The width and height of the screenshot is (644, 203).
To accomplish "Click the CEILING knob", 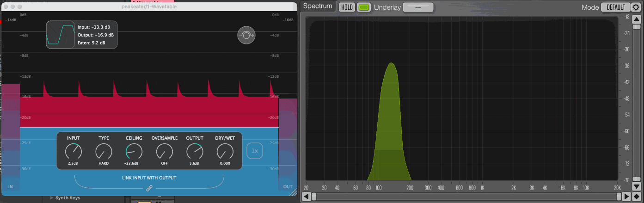I will point(134,151).
